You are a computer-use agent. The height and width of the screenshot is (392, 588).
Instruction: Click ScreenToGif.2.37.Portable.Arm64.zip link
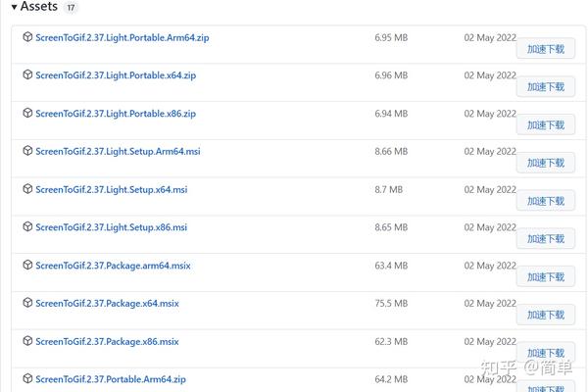click(111, 379)
